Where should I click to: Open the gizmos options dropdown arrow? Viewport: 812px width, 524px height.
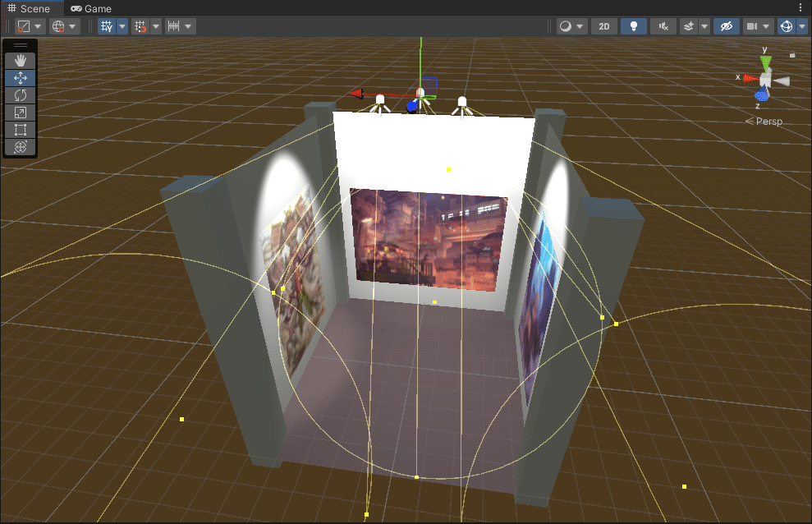[802, 26]
